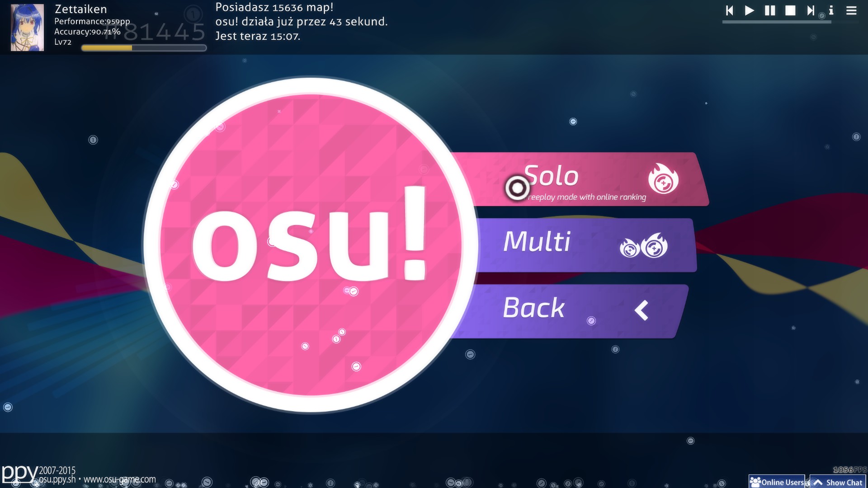Stop the music playback

790,10
